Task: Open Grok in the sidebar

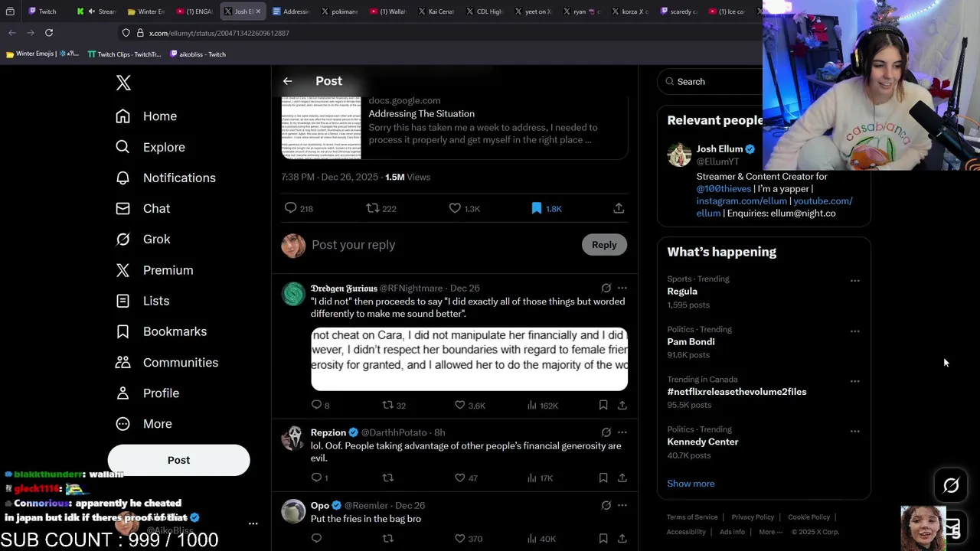Action: (x=143, y=239)
